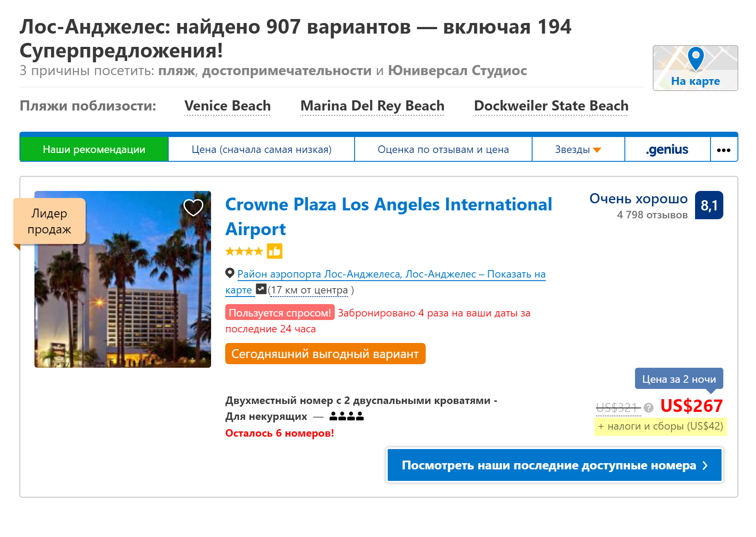Click the Marina Del Rey Beach link
Image resolution: width=756 pixels, height=537 pixels.
point(372,106)
